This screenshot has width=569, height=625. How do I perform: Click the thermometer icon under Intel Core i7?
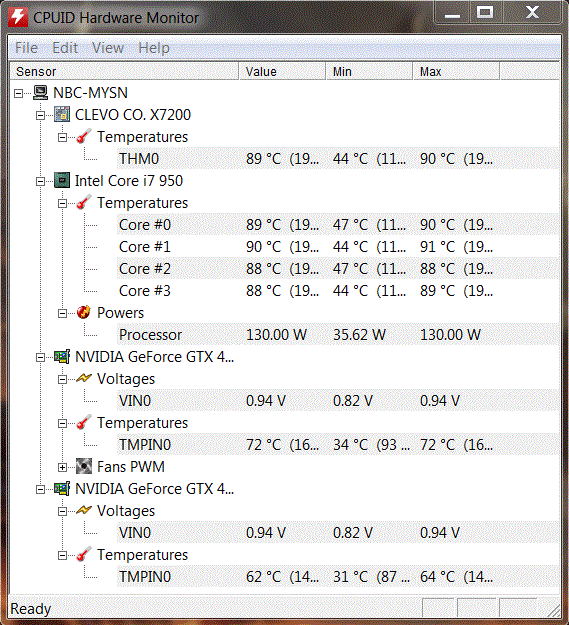coord(84,202)
